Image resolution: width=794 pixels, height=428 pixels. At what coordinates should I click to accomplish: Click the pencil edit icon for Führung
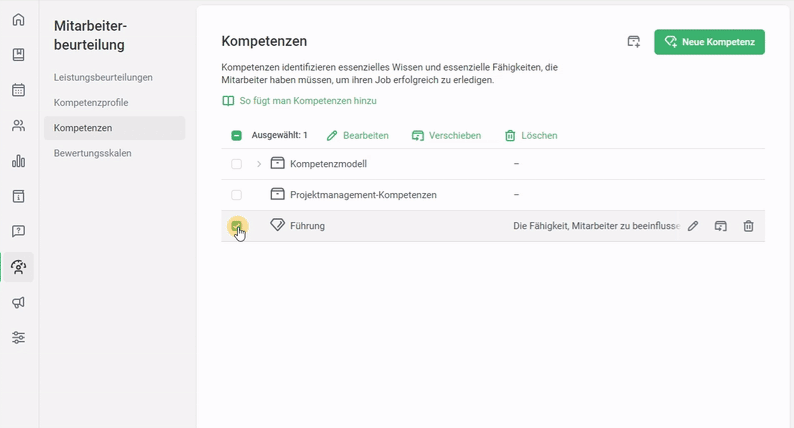(693, 227)
